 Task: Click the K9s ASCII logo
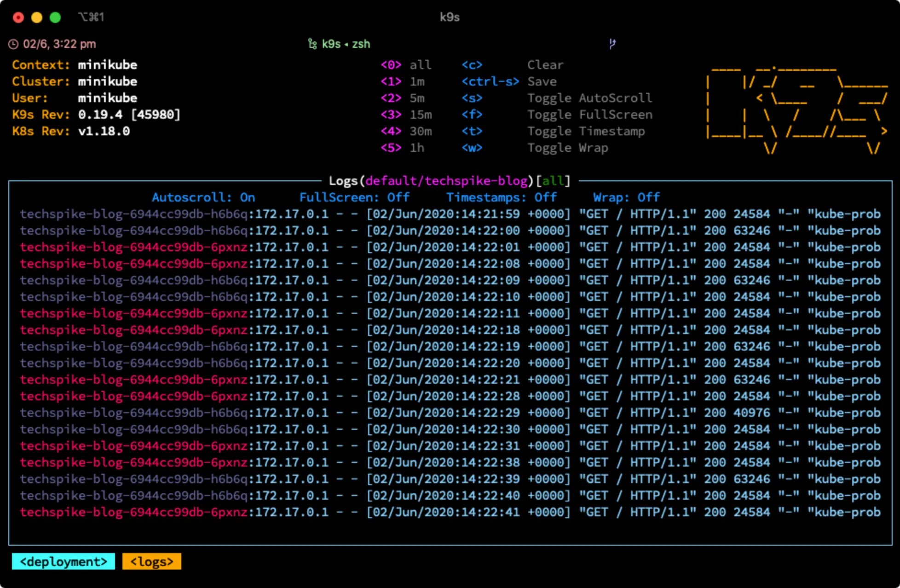click(x=797, y=110)
